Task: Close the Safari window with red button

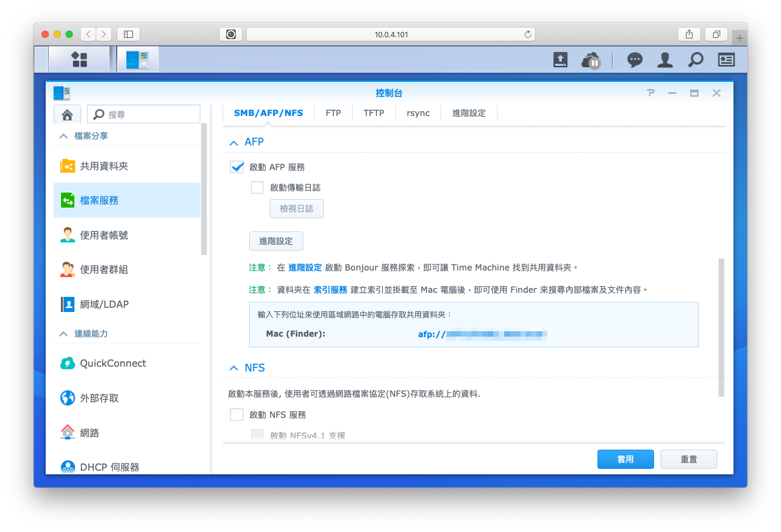Action: [x=45, y=34]
